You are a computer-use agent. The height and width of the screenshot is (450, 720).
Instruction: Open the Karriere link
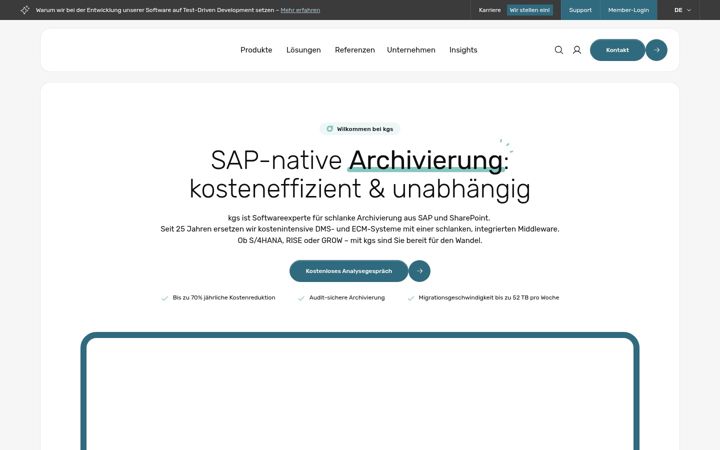click(x=489, y=10)
